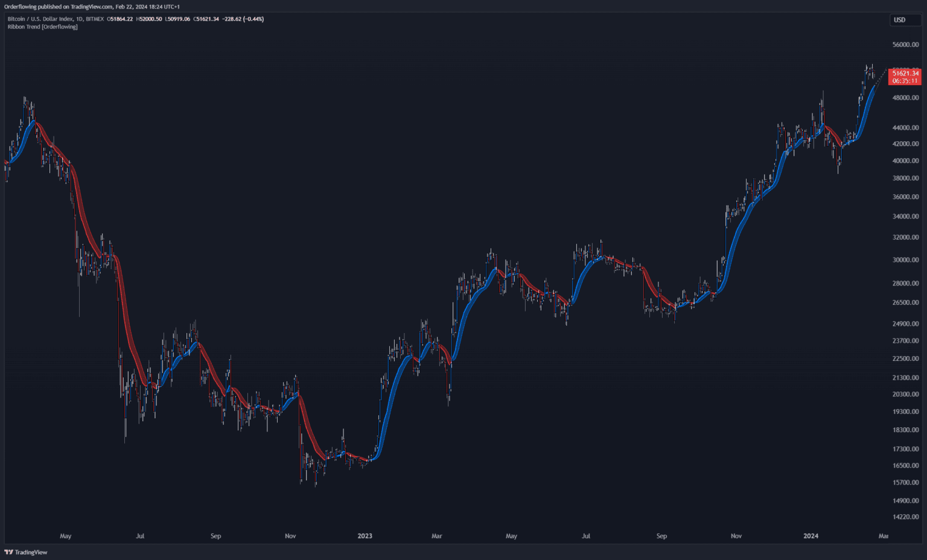
Task: Click the 24900.00 price axis label
Action: 905,323
